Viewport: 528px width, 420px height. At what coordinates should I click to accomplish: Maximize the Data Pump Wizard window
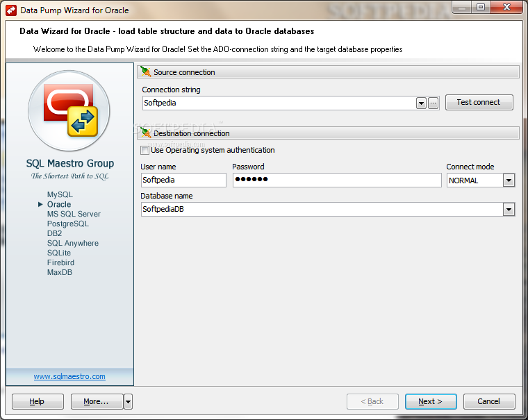pyautogui.click(x=481, y=7)
